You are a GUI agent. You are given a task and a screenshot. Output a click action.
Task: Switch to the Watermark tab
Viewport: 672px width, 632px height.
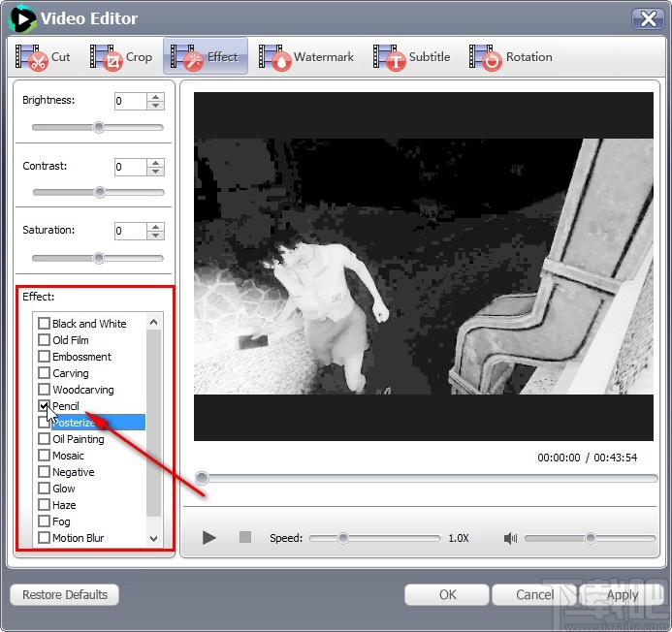[x=306, y=57]
